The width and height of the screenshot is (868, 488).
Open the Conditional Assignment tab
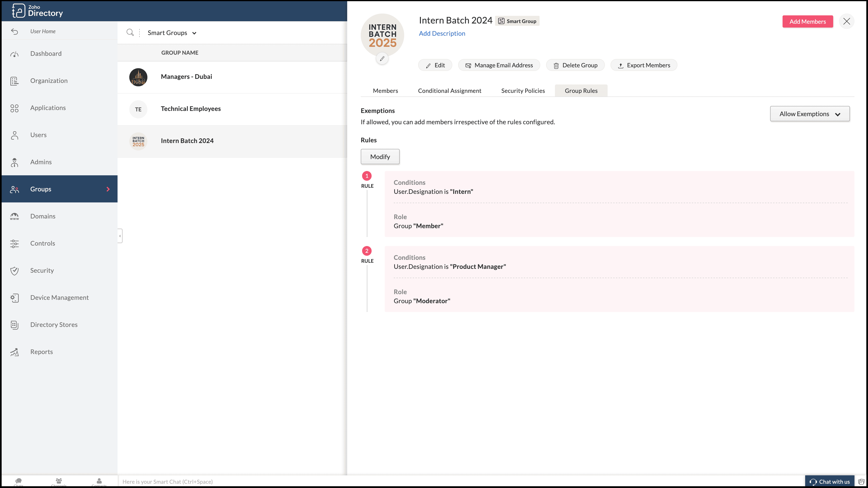(x=449, y=91)
